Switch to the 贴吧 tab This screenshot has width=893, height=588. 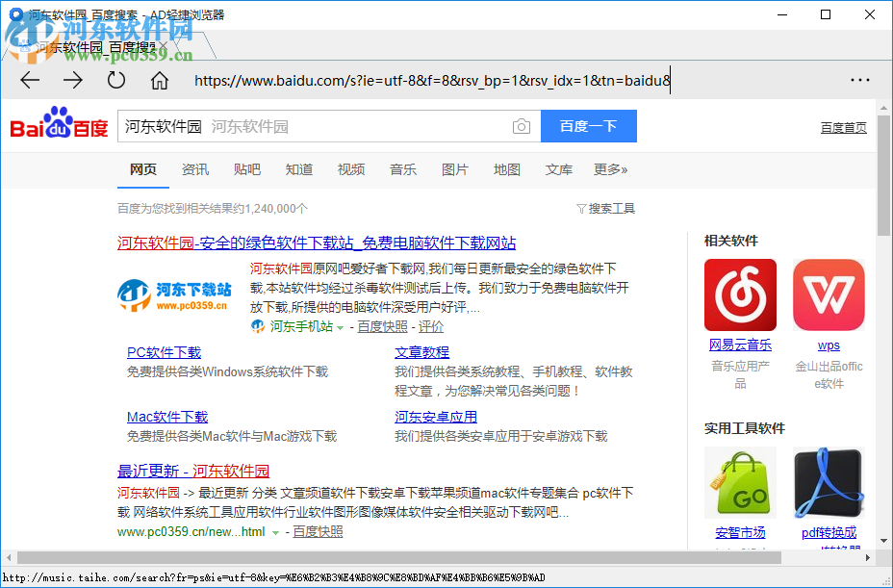pyautogui.click(x=246, y=169)
